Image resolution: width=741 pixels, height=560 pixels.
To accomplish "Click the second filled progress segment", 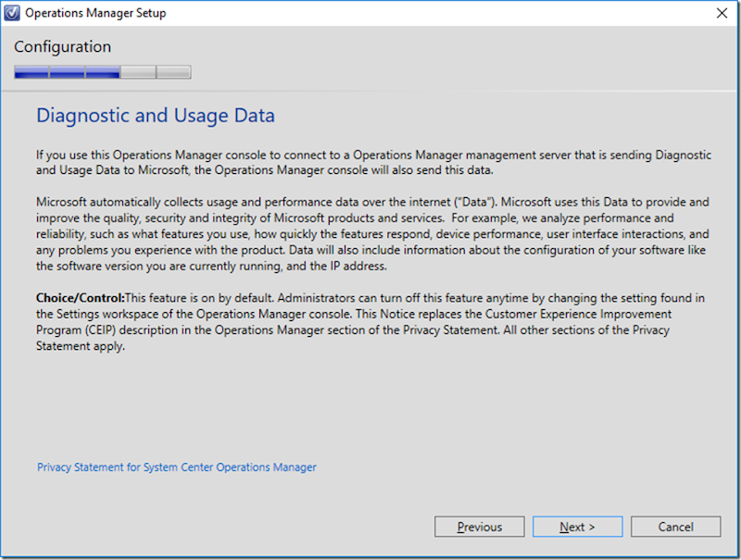I will pos(67,72).
